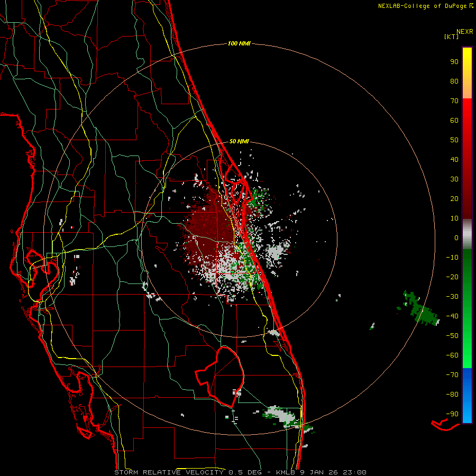The image size is (476, 476).
Task: Click the 0 knots scale label
Action: (x=456, y=237)
